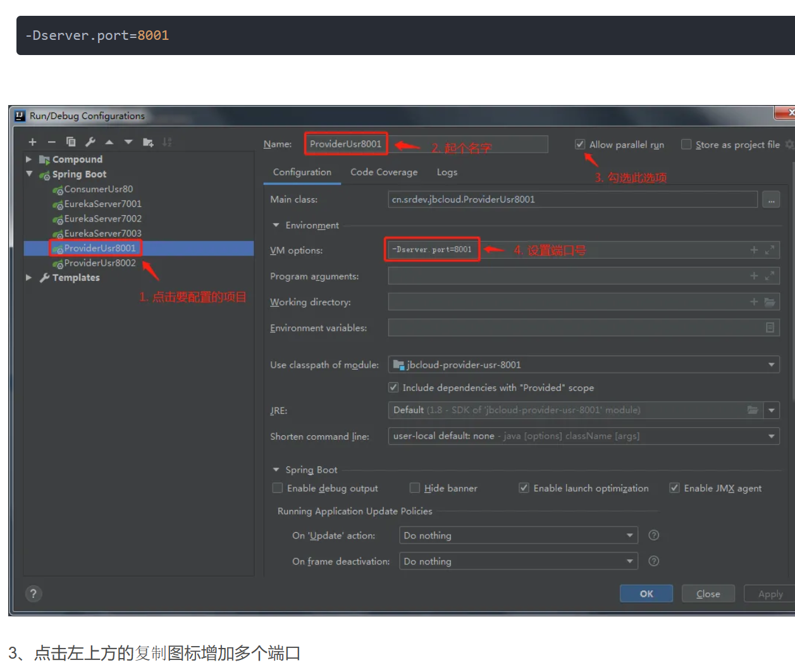Remove the selected configuration

(x=51, y=142)
